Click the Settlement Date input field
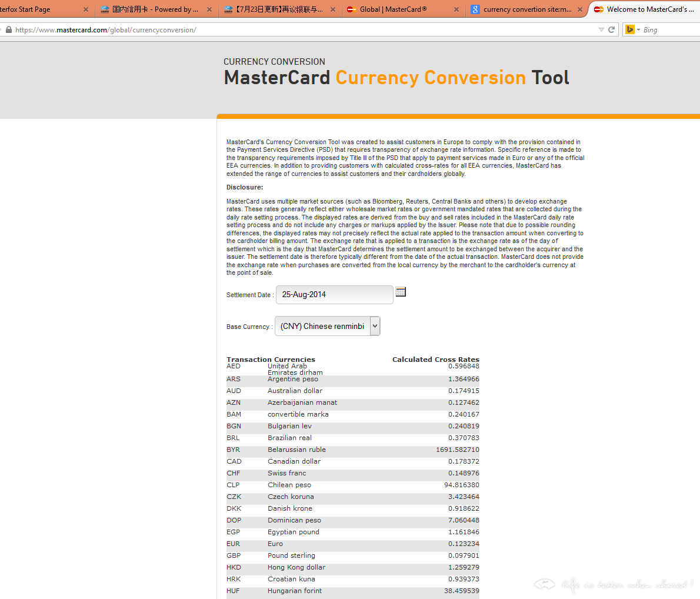This screenshot has height=599, width=700. click(x=334, y=295)
